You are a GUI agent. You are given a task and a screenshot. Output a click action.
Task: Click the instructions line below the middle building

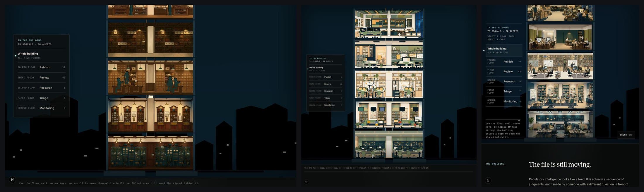(x=366, y=168)
